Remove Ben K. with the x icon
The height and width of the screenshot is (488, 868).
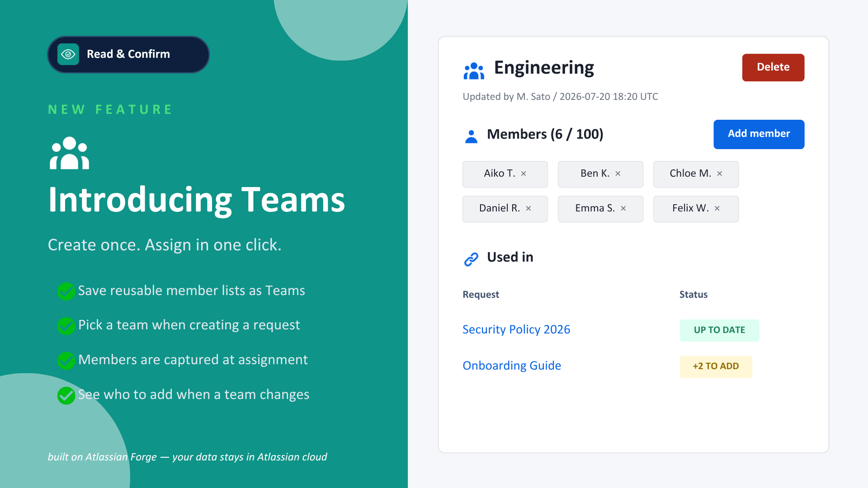click(618, 174)
